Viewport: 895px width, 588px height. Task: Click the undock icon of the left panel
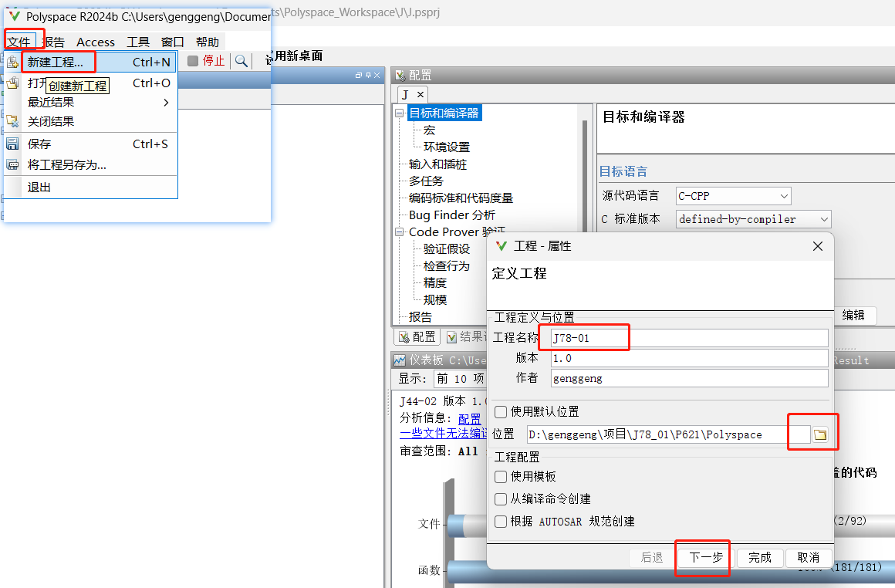pyautogui.click(x=359, y=75)
